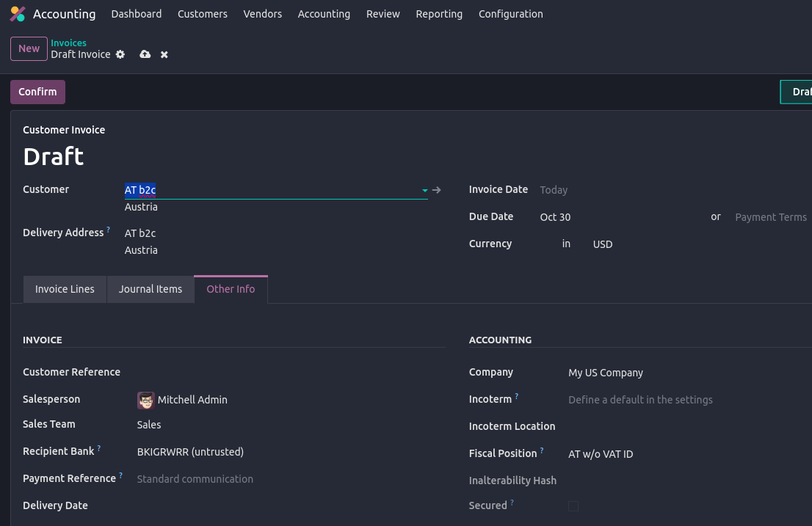Toggle the Secured checkbox
The image size is (812, 526).
(x=573, y=506)
